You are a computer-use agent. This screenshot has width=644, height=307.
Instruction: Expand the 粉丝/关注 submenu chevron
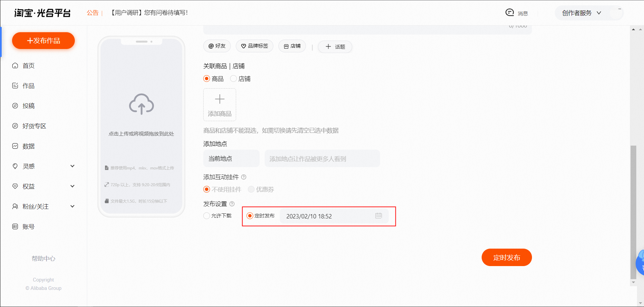[72, 206]
